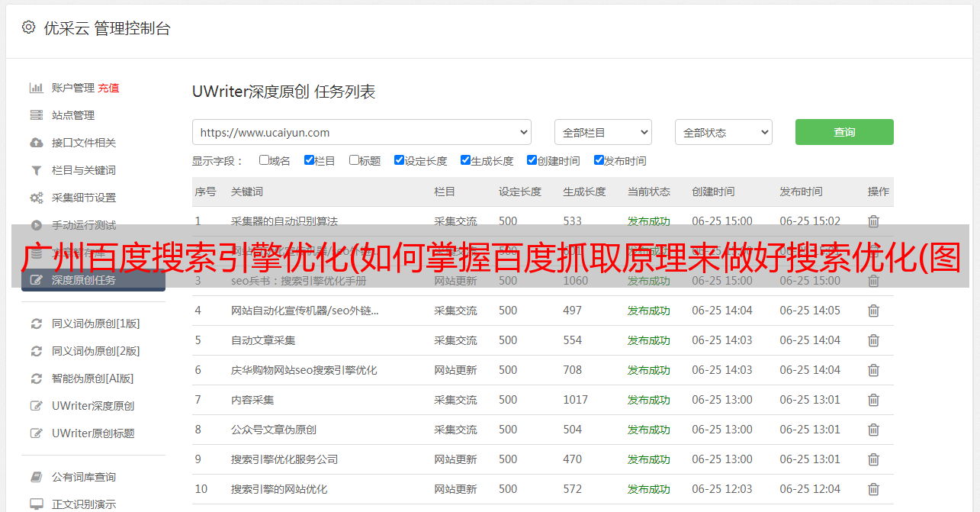Viewport: 980px width, 512px height.
Task: Uncheck the 栏目 display field checkbox
Action: (x=309, y=160)
